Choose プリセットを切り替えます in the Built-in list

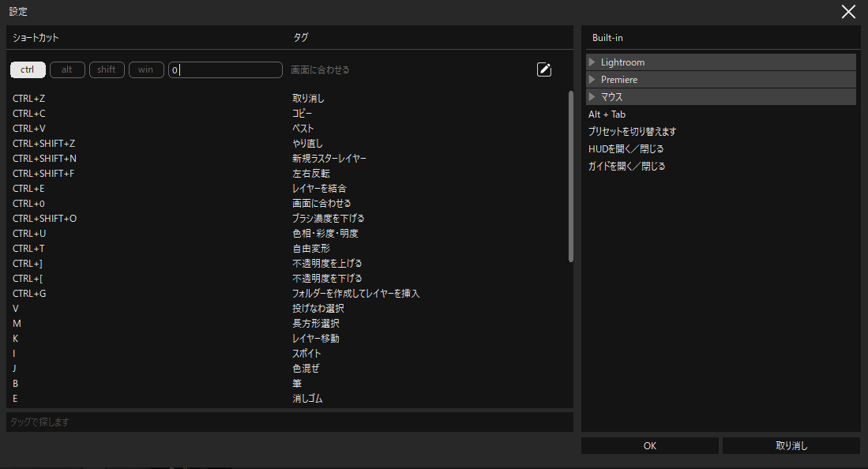pyautogui.click(x=632, y=132)
